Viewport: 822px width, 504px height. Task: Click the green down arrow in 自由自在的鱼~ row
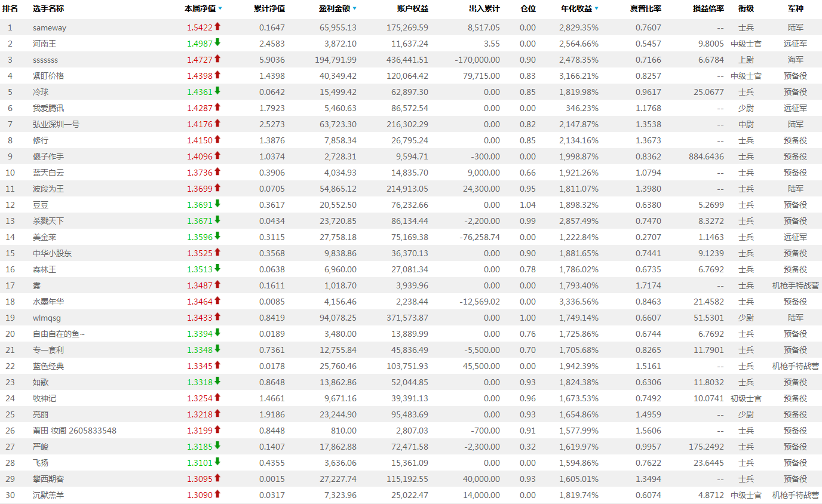point(217,333)
